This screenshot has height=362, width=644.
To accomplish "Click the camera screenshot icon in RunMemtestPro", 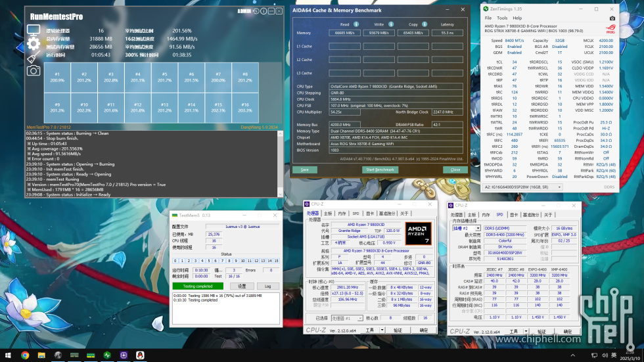I will click(34, 70).
